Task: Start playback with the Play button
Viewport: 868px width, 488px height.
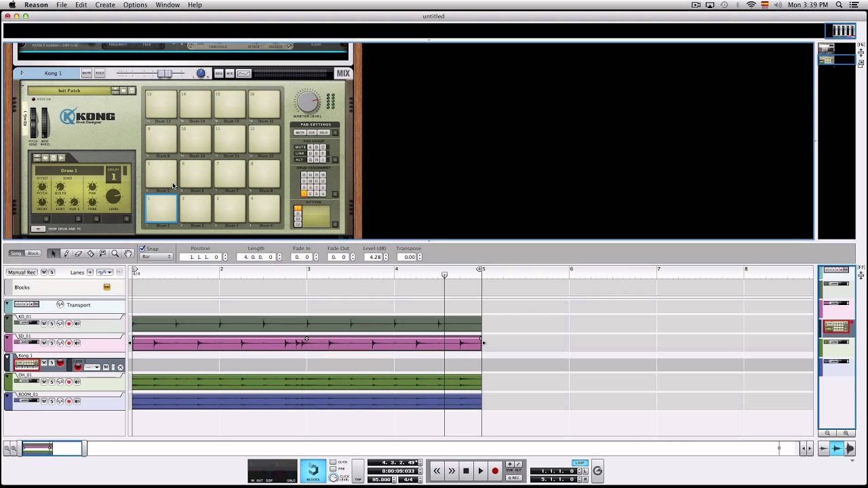Action: pos(480,470)
